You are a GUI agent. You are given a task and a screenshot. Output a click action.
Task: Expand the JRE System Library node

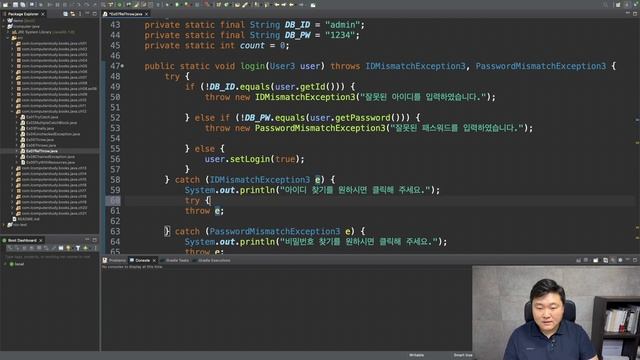pos(8,32)
